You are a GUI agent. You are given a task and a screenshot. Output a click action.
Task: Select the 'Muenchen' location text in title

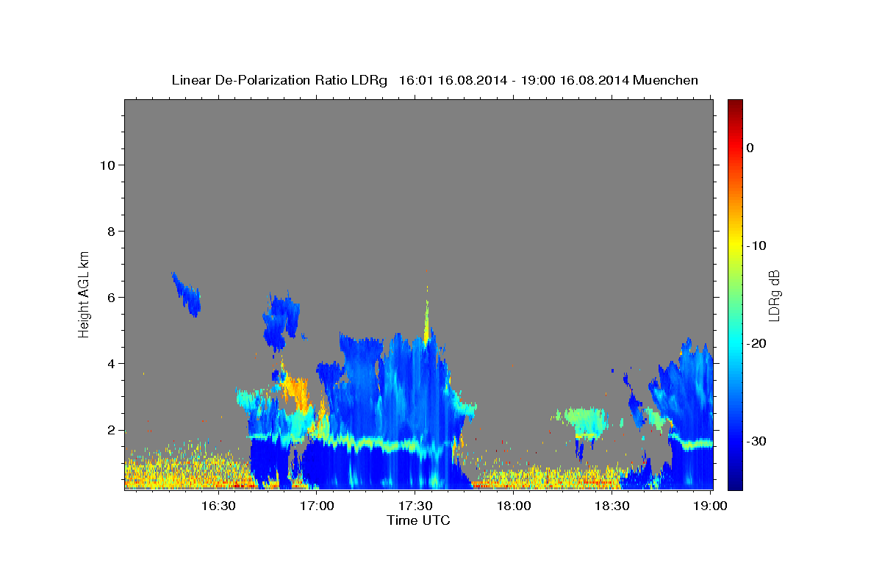tap(664, 80)
